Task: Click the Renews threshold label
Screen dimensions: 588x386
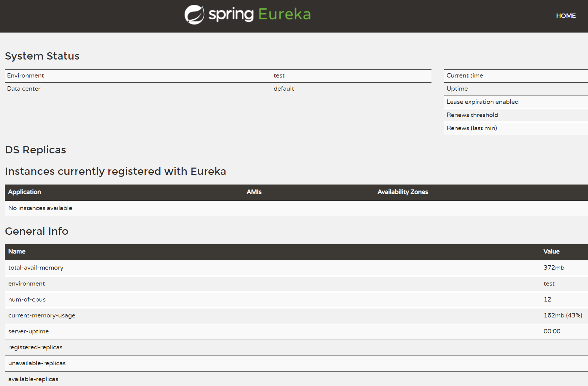Action: click(x=472, y=115)
